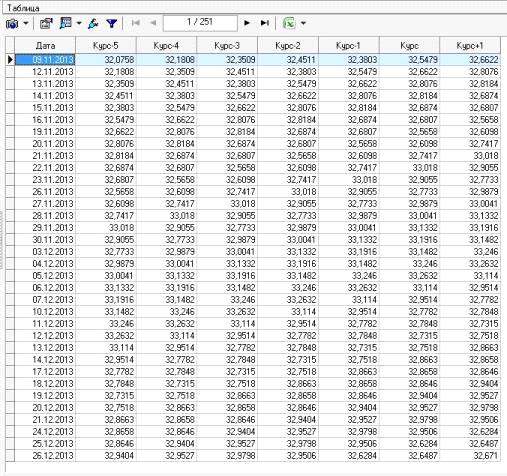Select the date cell 28.11.2013
This screenshot has height=476, width=507.
pos(45,216)
